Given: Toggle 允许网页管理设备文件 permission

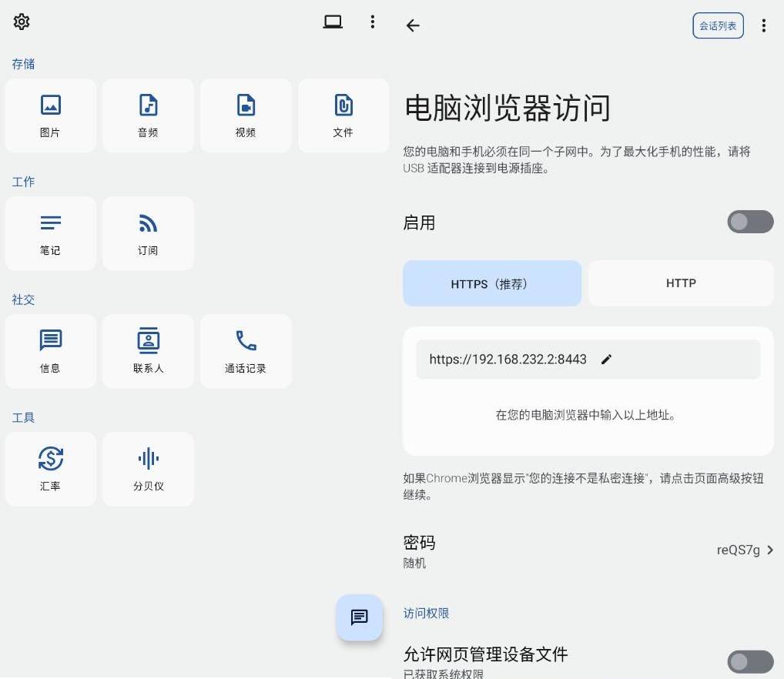Looking at the screenshot, I should tap(750, 661).
